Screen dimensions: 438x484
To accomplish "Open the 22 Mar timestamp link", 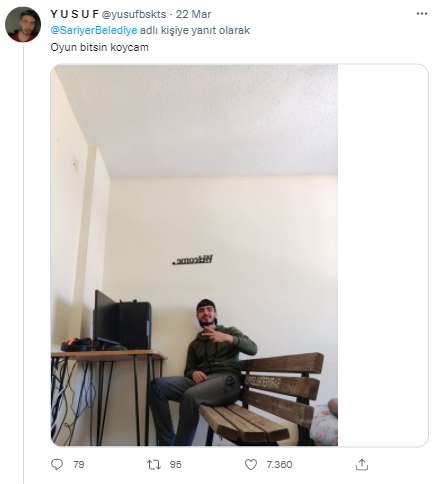I will pyautogui.click(x=193, y=14).
